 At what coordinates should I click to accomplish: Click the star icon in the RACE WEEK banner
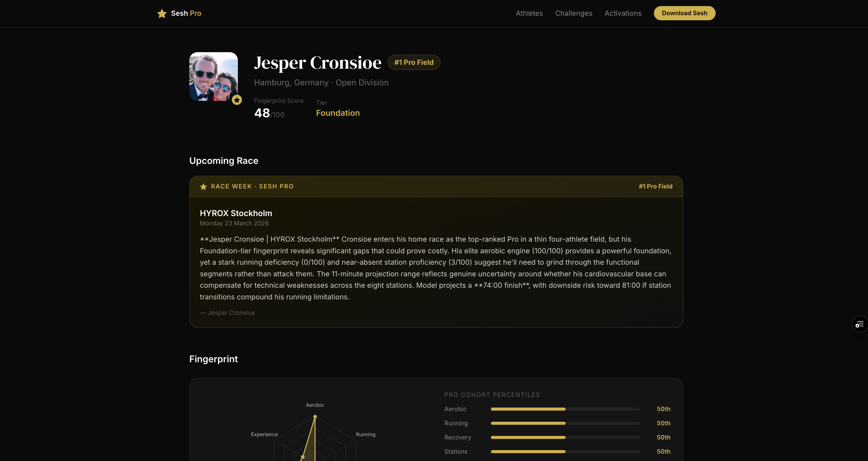tap(203, 186)
